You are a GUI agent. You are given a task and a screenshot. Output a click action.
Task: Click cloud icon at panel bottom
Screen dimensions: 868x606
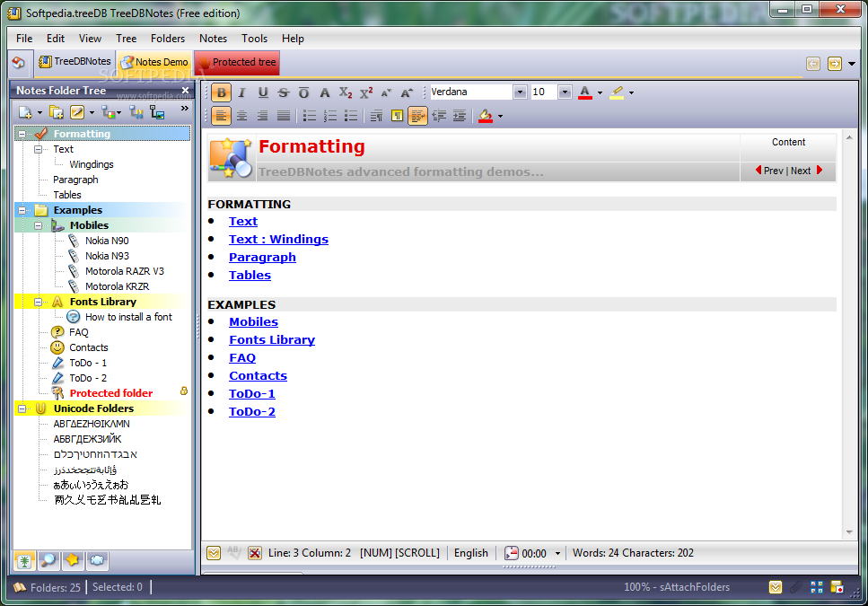(97, 560)
